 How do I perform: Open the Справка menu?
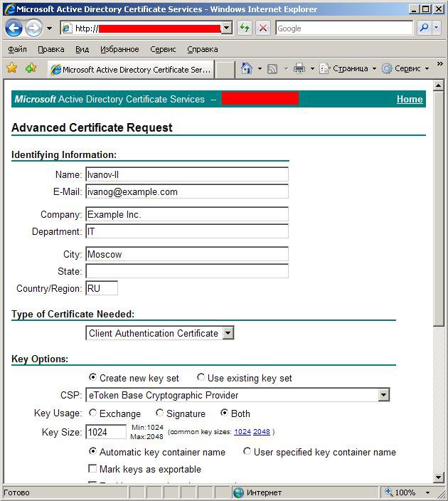coord(203,49)
